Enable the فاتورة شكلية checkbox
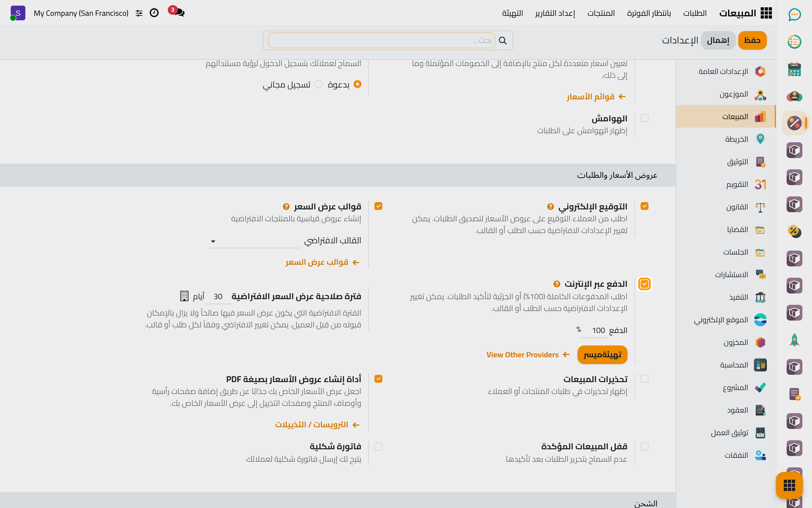Viewport: 812px width, 508px height. (x=379, y=447)
